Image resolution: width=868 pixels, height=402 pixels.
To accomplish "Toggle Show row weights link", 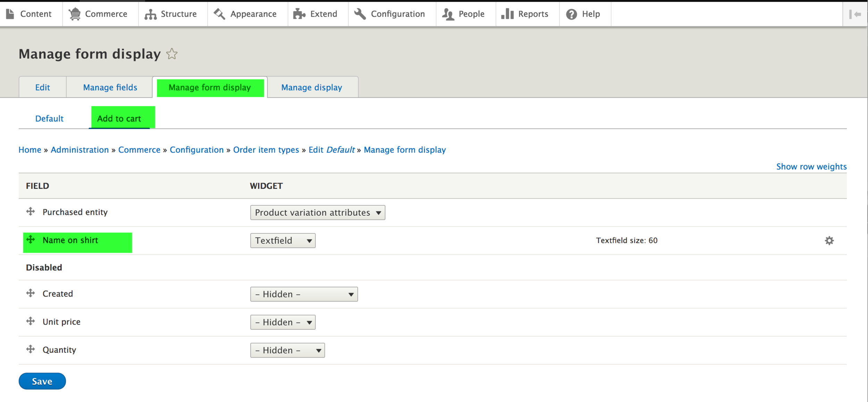I will 811,166.
